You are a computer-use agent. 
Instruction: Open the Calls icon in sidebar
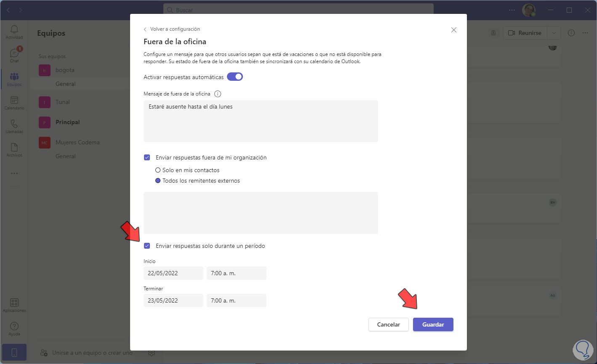(x=14, y=126)
